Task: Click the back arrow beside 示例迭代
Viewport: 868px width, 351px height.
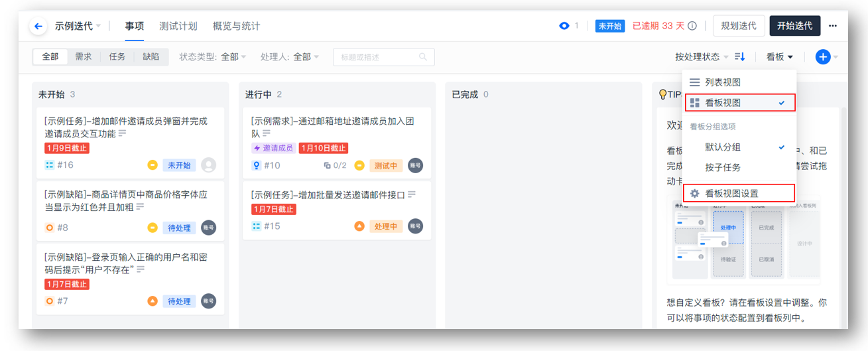Action: pyautogui.click(x=38, y=27)
